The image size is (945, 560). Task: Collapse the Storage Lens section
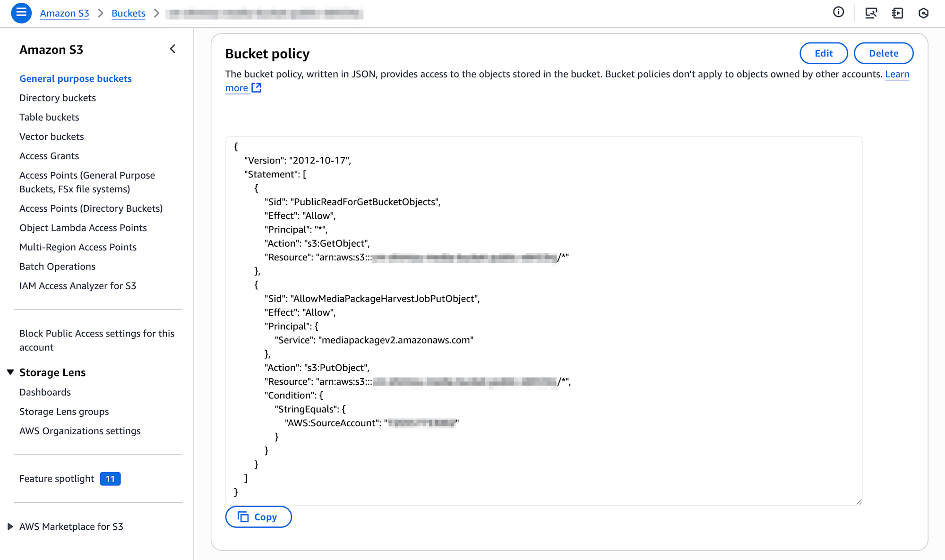tap(10, 372)
